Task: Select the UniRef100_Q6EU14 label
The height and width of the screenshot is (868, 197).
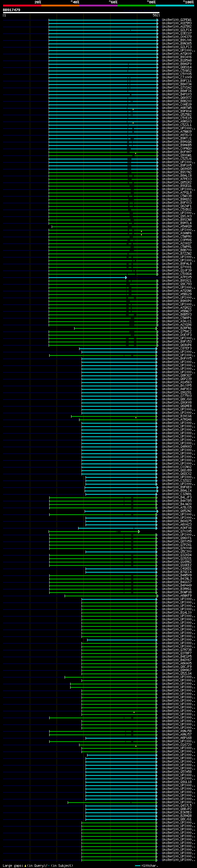Action: click(x=177, y=67)
